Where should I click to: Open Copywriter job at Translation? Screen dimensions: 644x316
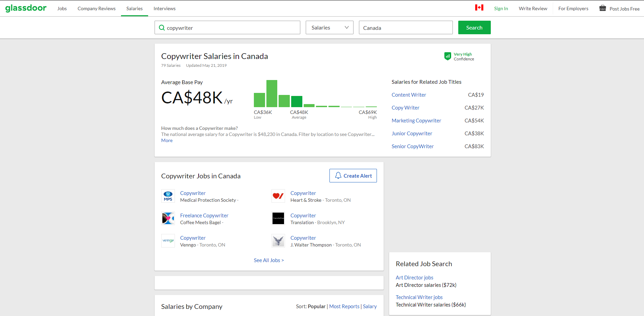303,216
